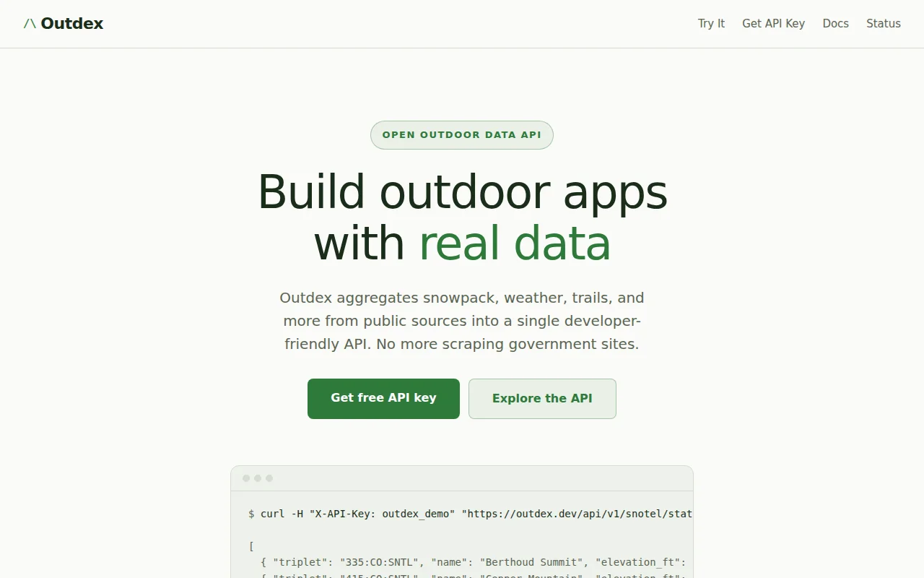Go to the Docs nav link
This screenshot has height=578, width=924.
click(x=835, y=24)
